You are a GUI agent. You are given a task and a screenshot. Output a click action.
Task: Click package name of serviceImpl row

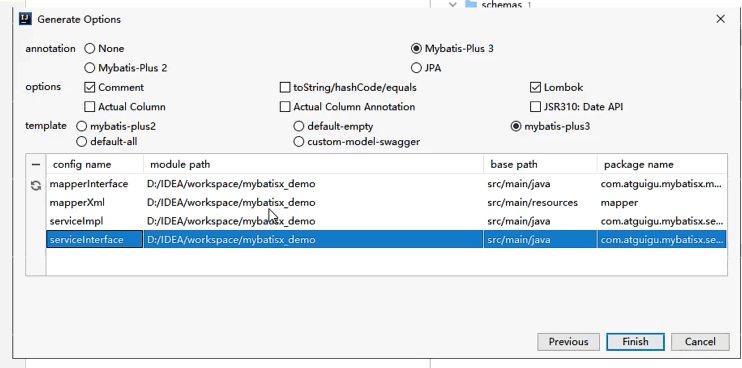(662, 221)
